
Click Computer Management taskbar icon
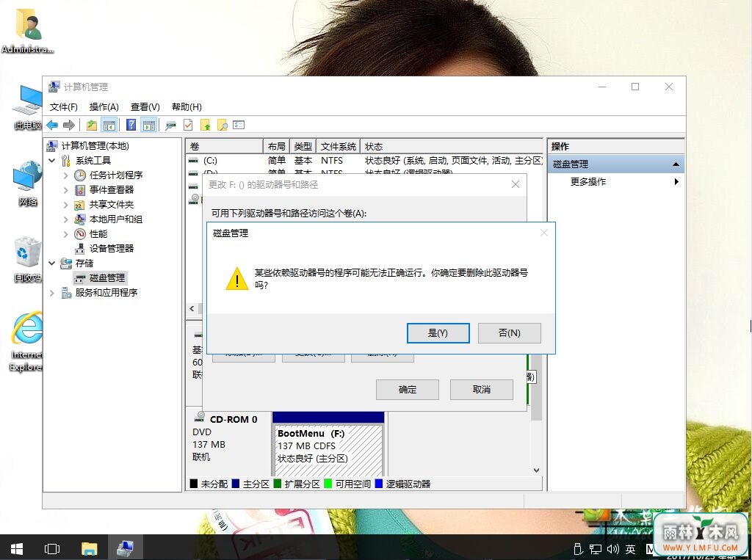click(125, 548)
